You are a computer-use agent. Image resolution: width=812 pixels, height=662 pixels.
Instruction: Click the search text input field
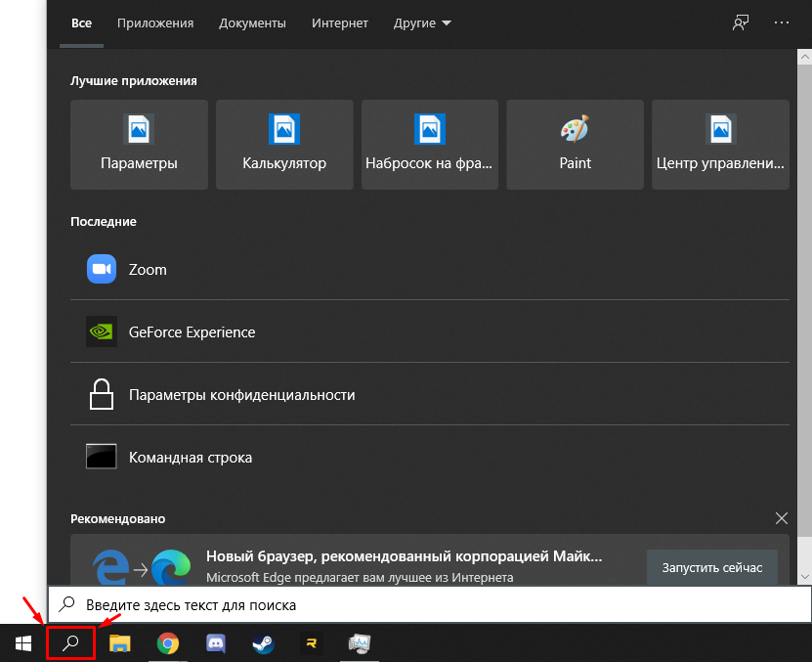[429, 605]
